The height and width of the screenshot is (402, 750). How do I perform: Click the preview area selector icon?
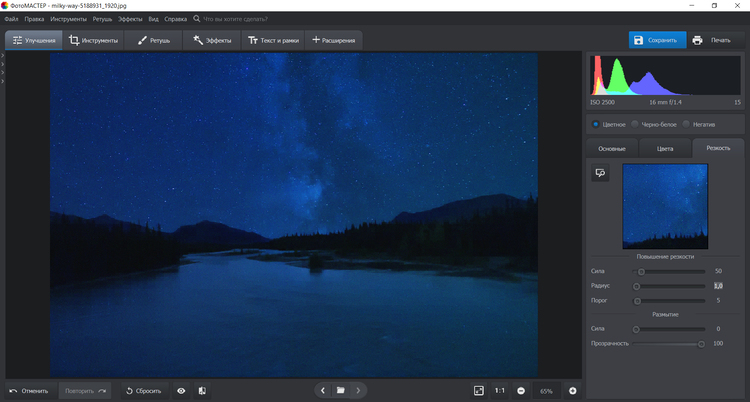601,173
